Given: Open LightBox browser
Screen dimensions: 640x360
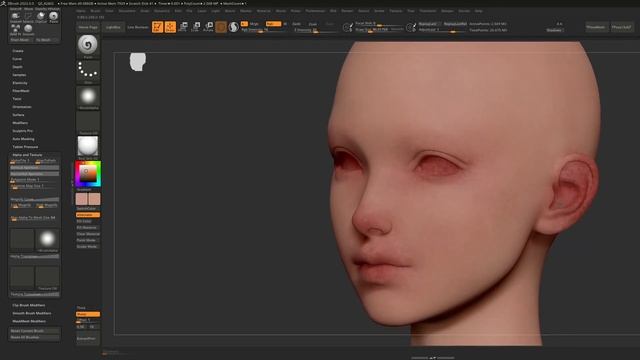Looking at the screenshot, I should pos(113,27).
